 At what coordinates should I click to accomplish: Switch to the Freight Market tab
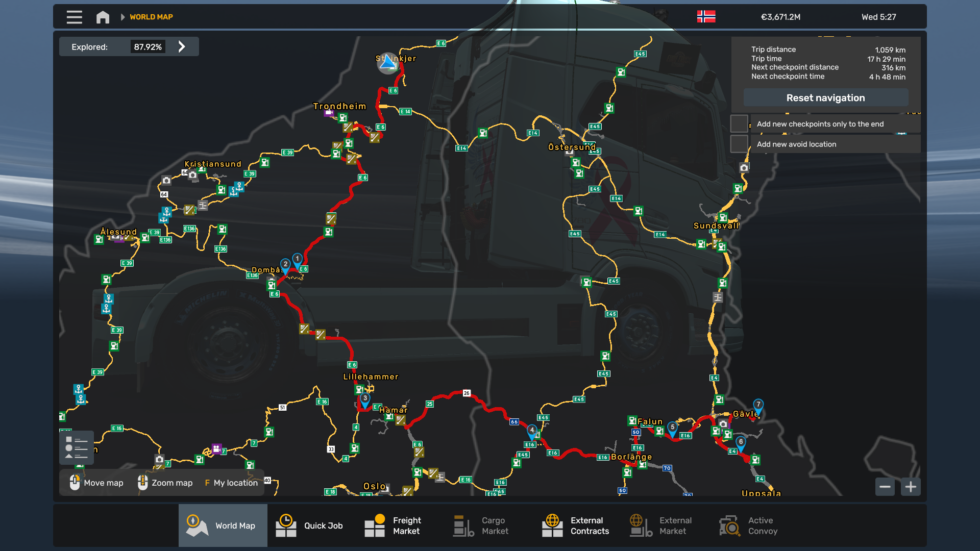tap(394, 525)
